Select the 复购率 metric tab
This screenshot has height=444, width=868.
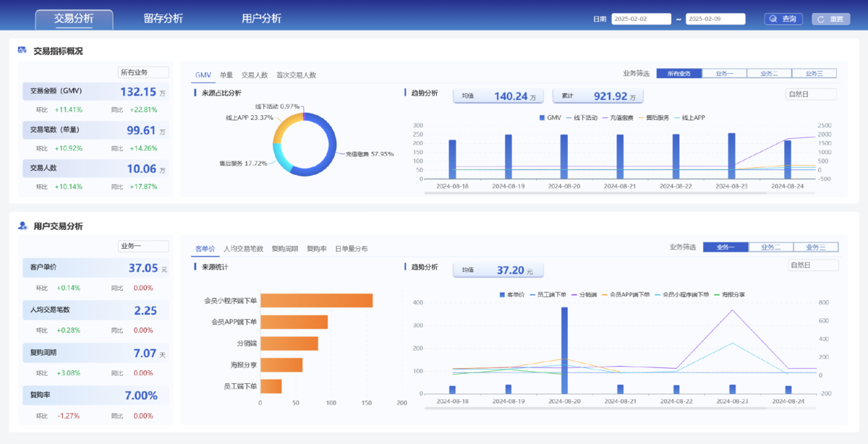pos(317,249)
